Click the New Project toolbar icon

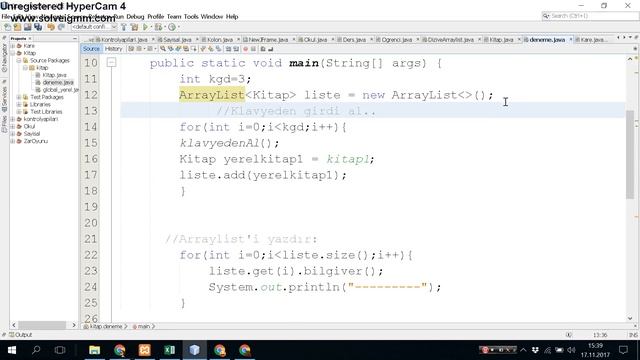[17, 27]
